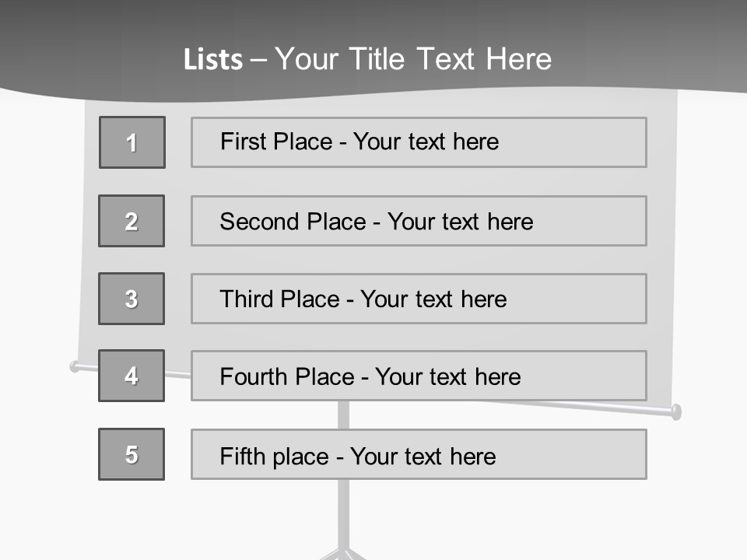Select the Third Place text placeholder
The height and width of the screenshot is (560, 747).
click(x=419, y=299)
